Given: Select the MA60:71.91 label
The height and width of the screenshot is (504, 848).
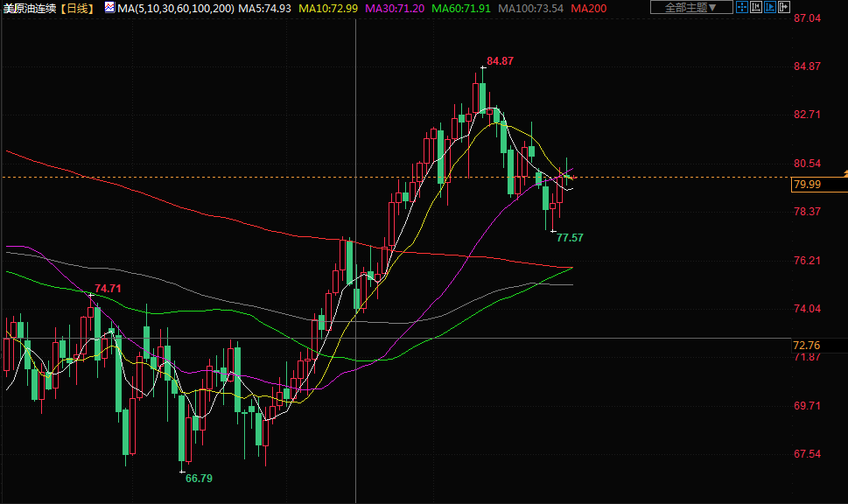Looking at the screenshot, I should (x=461, y=9).
